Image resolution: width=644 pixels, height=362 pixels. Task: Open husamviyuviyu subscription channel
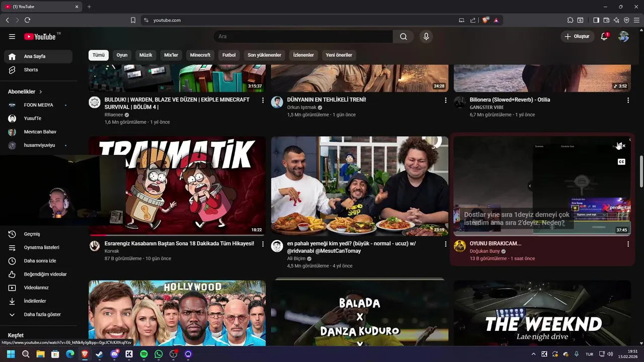[x=38, y=146]
